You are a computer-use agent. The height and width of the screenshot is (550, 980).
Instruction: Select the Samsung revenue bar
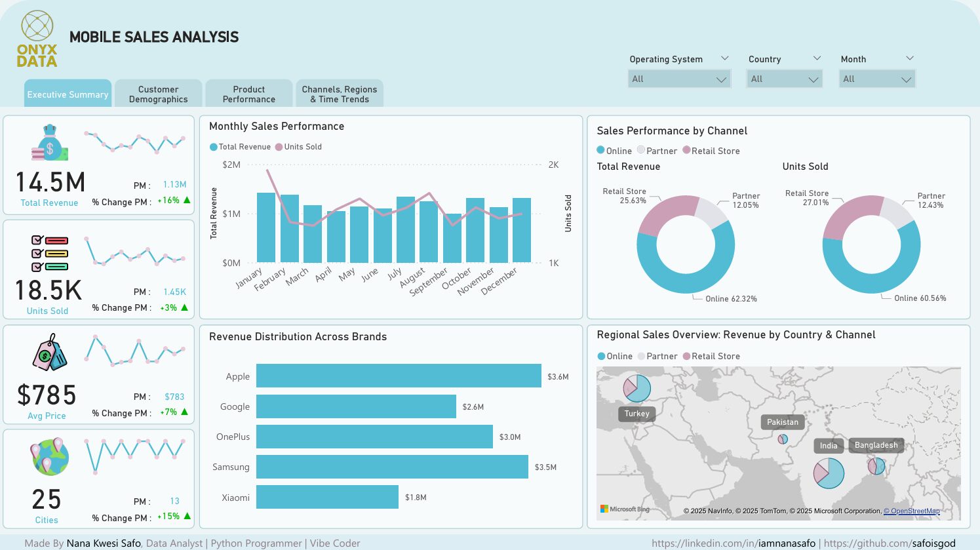pyautogui.click(x=392, y=467)
